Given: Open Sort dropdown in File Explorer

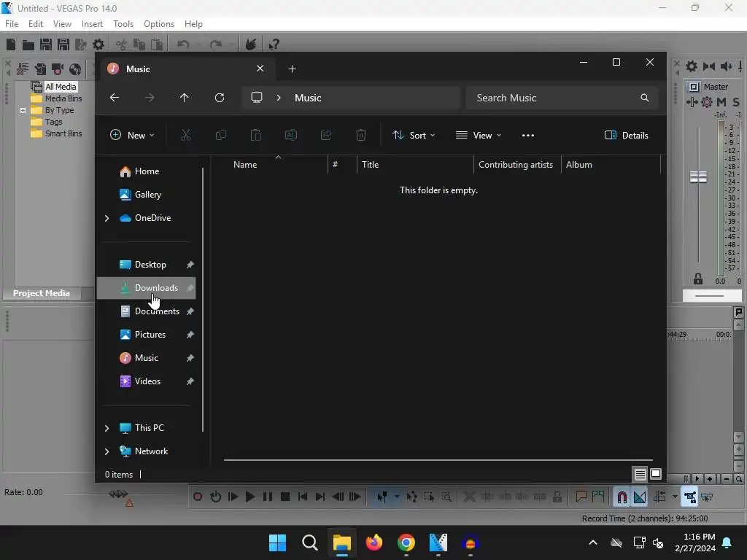Looking at the screenshot, I should 414,135.
